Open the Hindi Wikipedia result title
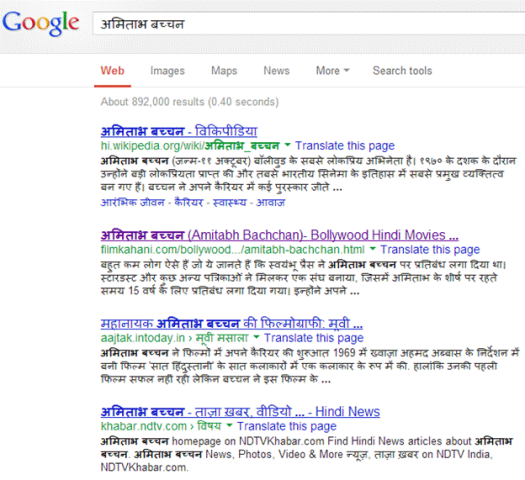The image size is (525, 480). (x=179, y=131)
